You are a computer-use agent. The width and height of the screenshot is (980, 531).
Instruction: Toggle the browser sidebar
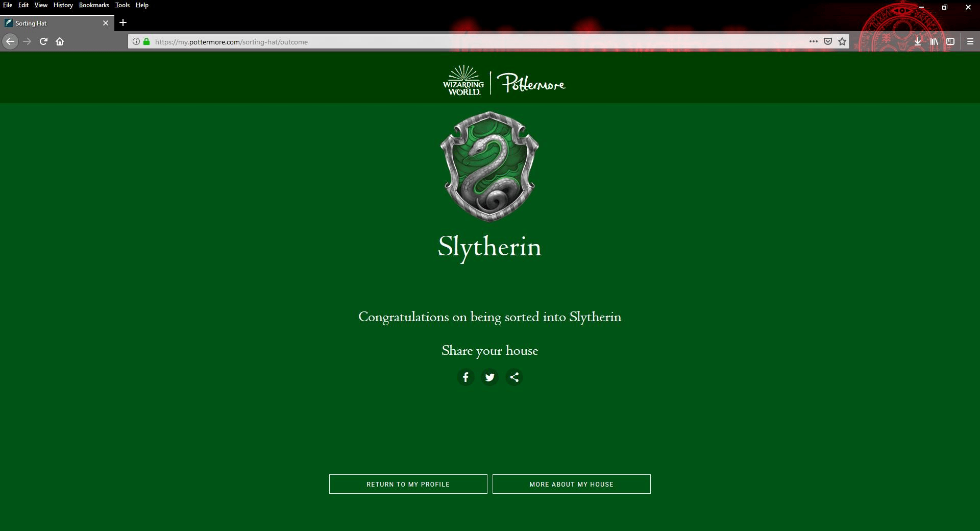(x=950, y=42)
